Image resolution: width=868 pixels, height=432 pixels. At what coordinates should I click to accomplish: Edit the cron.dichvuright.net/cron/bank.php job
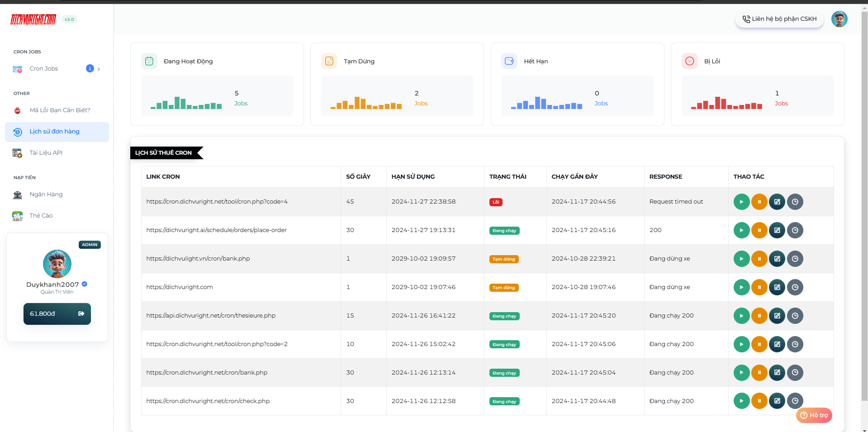pos(777,373)
